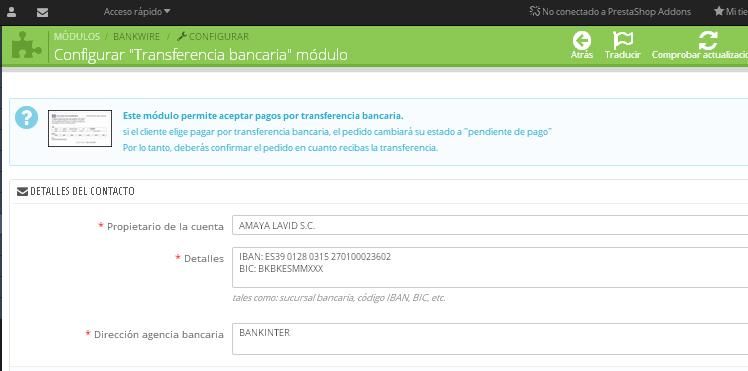Open the BANKWIRE breadcrumb link

point(136,37)
